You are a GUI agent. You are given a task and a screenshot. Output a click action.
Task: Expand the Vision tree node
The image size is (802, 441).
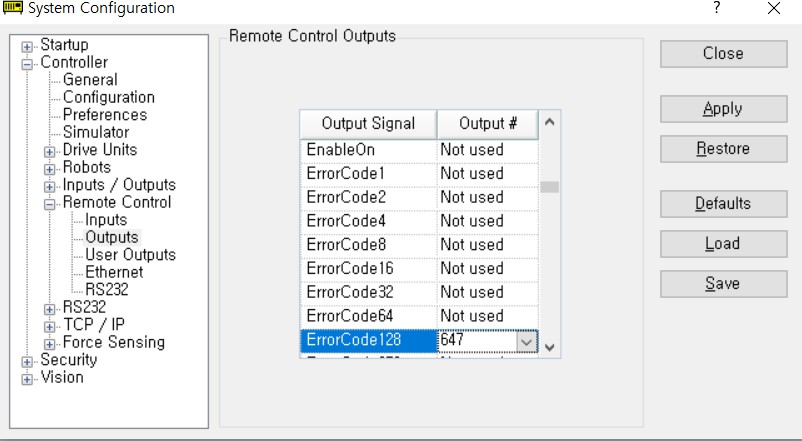coord(27,380)
